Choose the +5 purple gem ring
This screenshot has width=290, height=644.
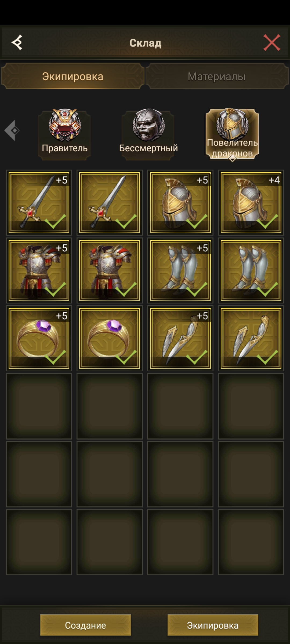point(39,338)
